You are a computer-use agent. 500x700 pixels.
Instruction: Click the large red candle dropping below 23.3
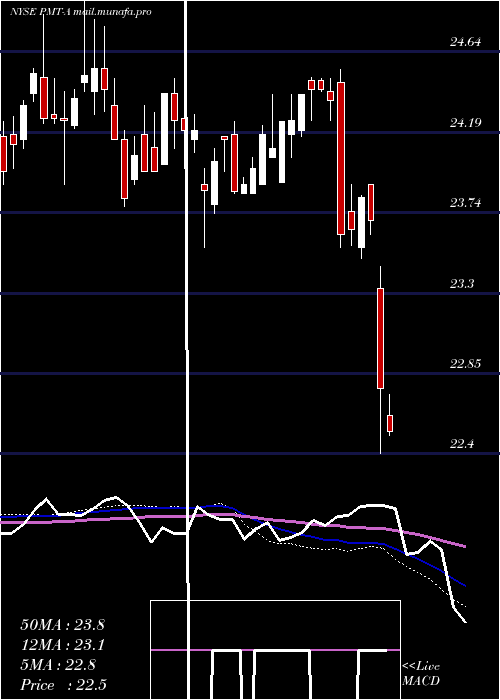click(x=380, y=338)
